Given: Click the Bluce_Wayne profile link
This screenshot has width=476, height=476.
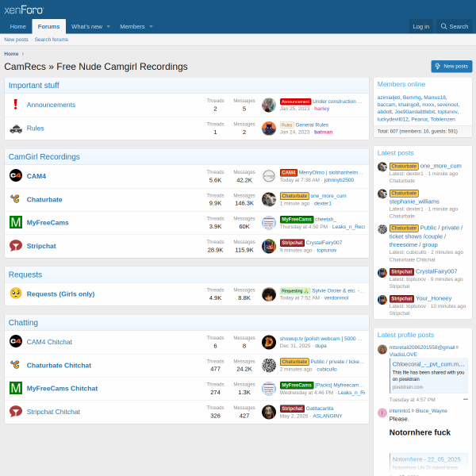Looking at the screenshot, I should click(x=432, y=411).
